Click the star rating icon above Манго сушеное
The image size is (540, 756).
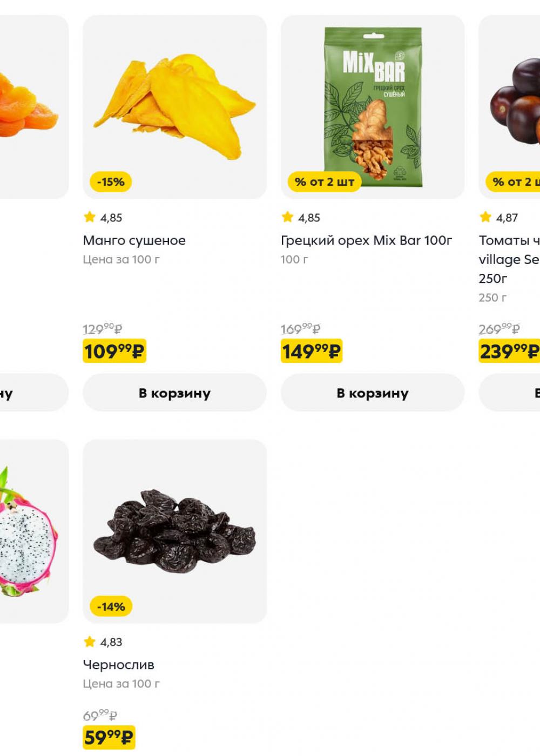coord(90,217)
